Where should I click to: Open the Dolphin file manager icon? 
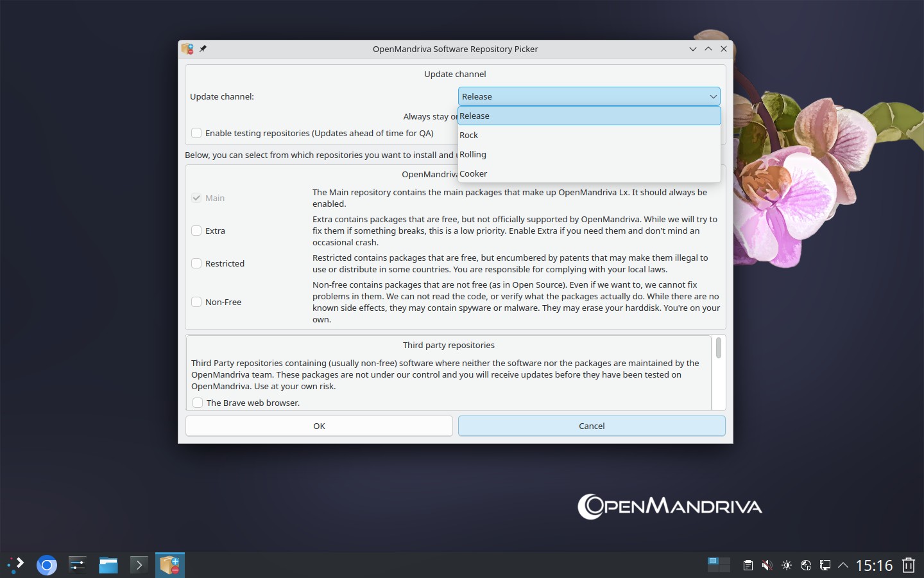click(x=108, y=565)
